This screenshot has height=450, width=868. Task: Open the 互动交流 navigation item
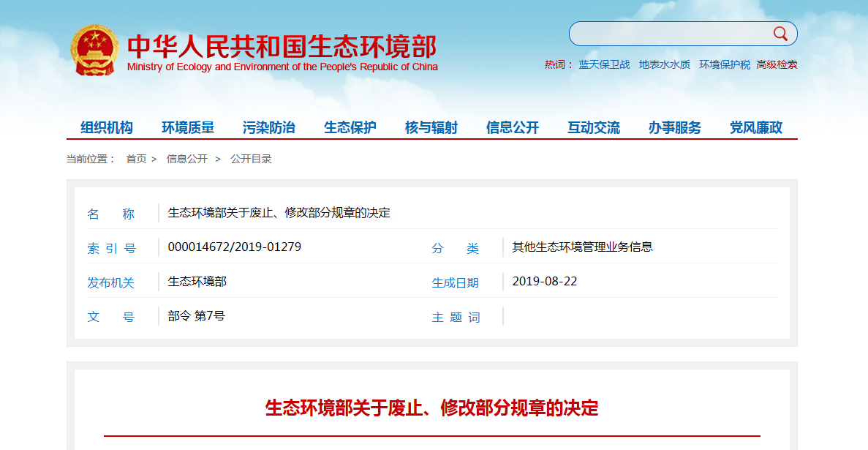[594, 127]
